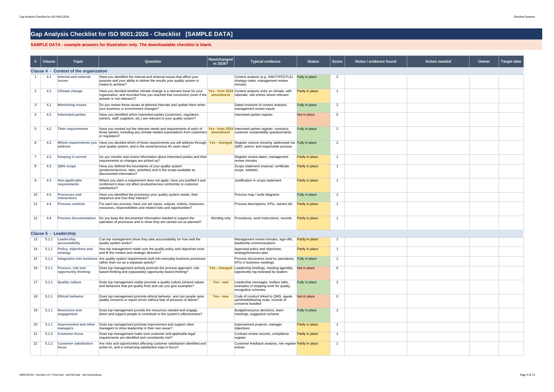This screenshot has height=392, width=554.
Task: Click the 'Yes - new' cell for Quality culture
Action: [x=221, y=287]
